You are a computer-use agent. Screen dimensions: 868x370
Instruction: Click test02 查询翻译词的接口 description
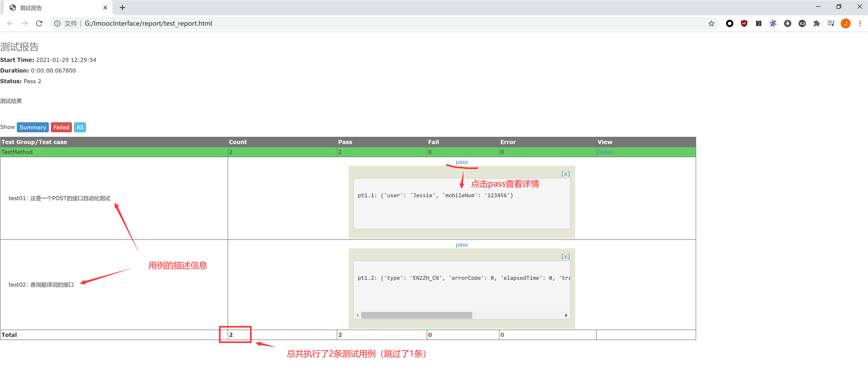click(x=41, y=285)
